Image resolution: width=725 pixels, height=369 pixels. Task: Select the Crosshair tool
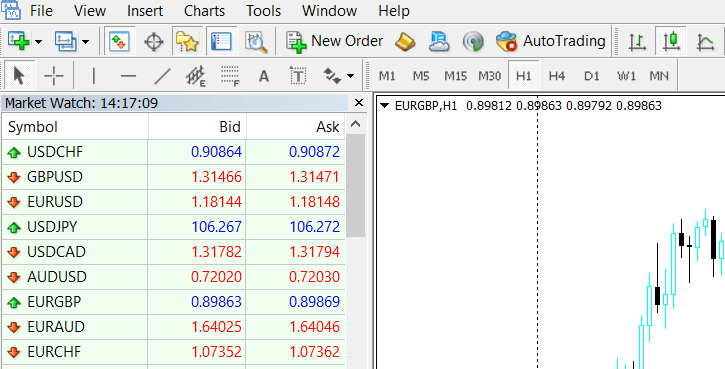click(x=54, y=75)
